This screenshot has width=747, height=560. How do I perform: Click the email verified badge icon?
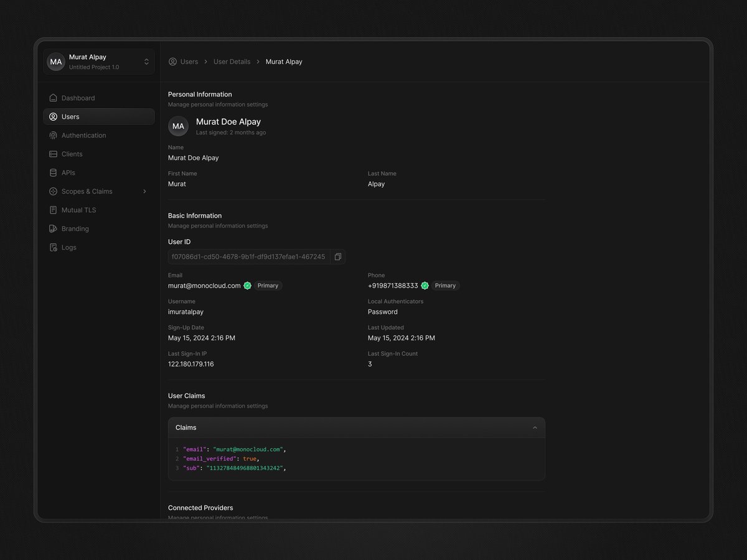pyautogui.click(x=247, y=286)
